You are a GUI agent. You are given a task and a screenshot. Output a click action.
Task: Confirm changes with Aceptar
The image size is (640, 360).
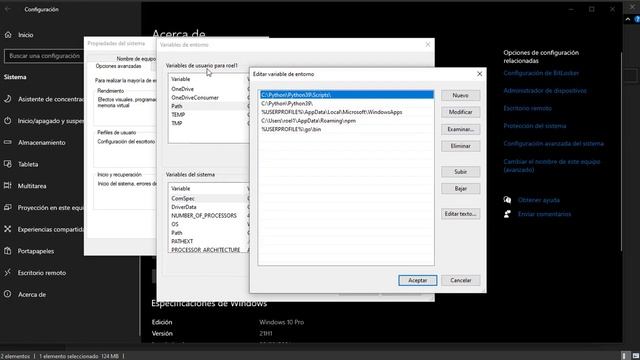(418, 280)
